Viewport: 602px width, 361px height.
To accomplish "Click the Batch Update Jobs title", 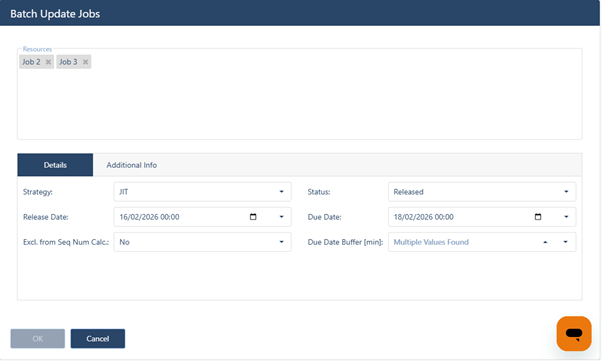I will [55, 14].
